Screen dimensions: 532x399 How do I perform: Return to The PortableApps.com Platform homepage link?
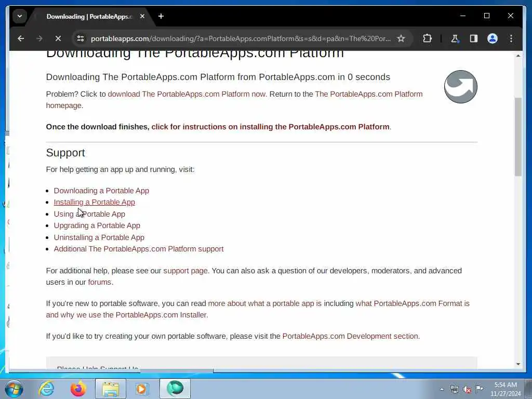234,100
